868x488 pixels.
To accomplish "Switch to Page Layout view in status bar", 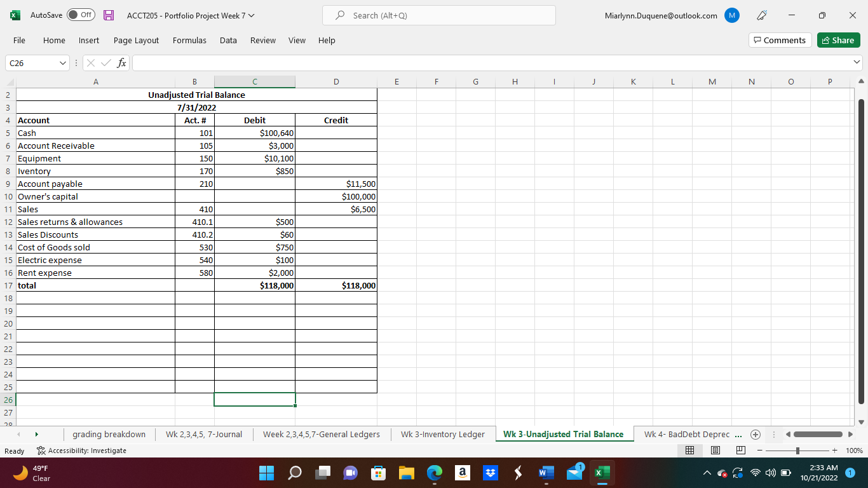I will 715,450.
